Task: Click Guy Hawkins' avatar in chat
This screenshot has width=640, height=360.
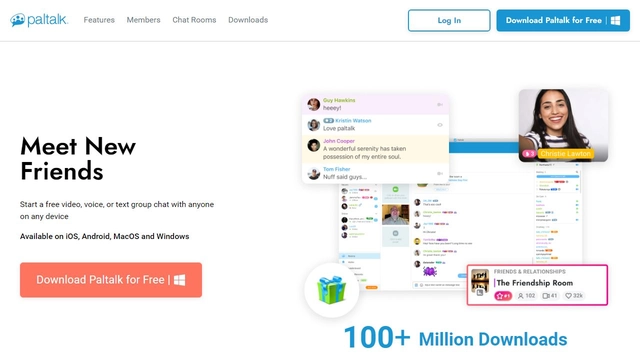Action: 313,104
